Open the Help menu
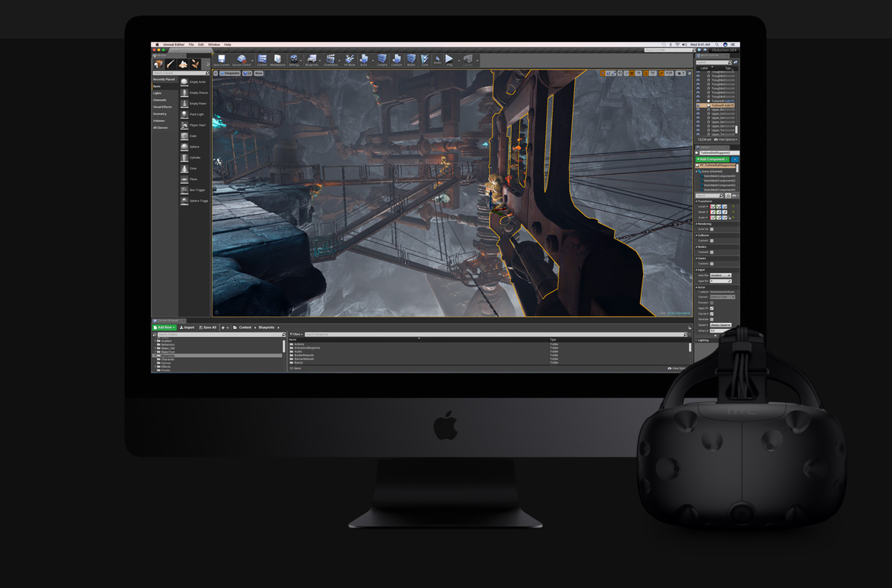 click(x=227, y=44)
